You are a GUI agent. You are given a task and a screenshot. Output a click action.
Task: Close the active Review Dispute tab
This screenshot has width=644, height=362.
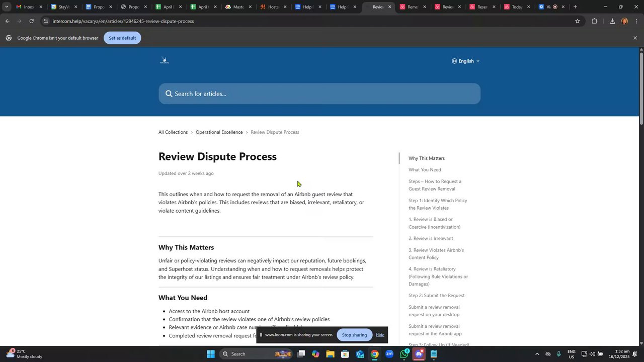[x=389, y=7]
